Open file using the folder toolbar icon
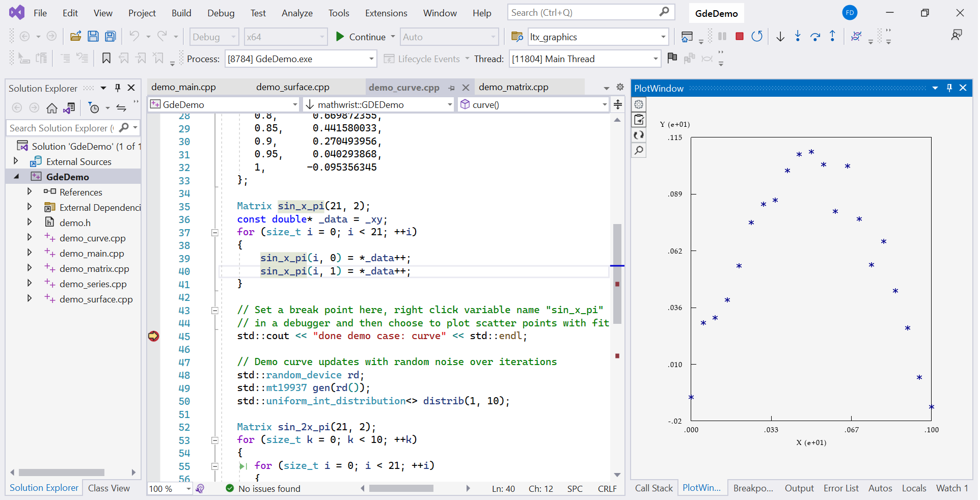Viewport: 980px width, 500px height. click(75, 36)
